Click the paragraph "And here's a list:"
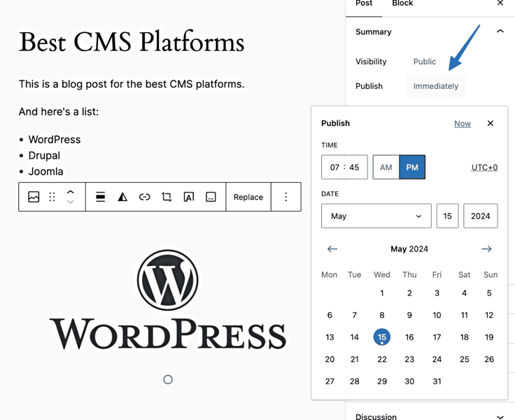 59,112
